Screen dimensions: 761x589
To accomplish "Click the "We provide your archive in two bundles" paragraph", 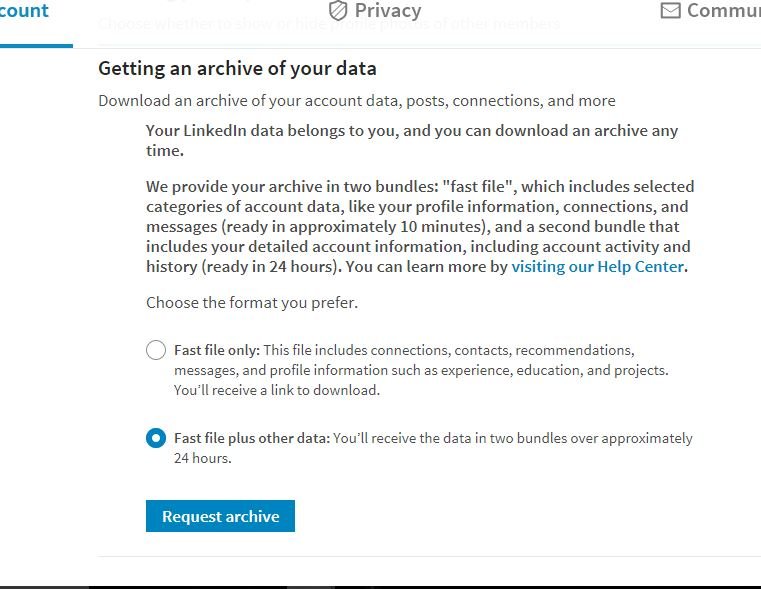I will [x=420, y=227].
